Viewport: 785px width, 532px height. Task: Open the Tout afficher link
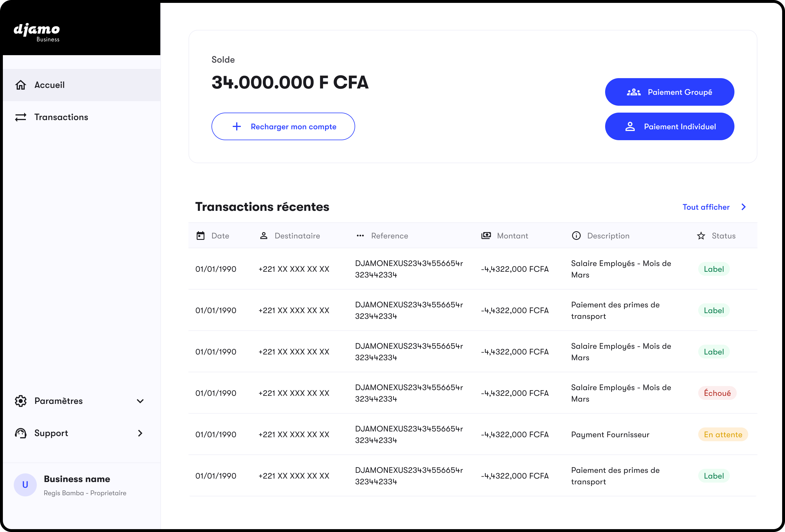click(706, 207)
